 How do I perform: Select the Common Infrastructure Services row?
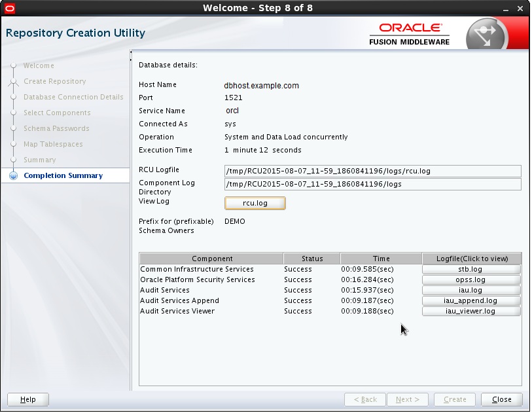pos(330,270)
